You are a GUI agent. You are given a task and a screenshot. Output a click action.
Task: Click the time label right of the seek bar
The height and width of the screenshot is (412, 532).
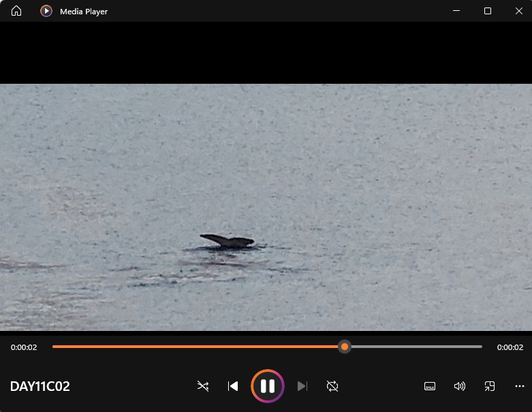click(510, 347)
